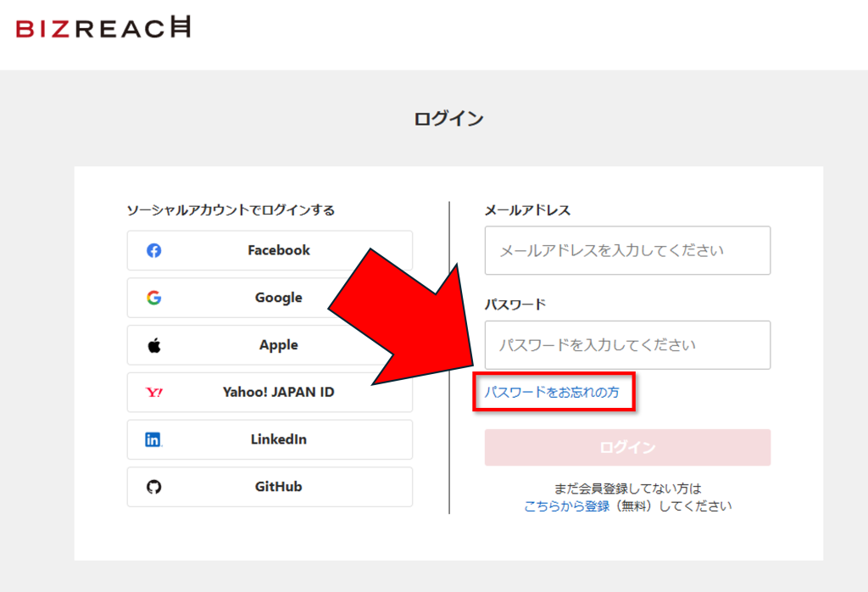Viewport: 868px width, 592px height.
Task: Click the メールアドレス field label
Action: point(527,210)
